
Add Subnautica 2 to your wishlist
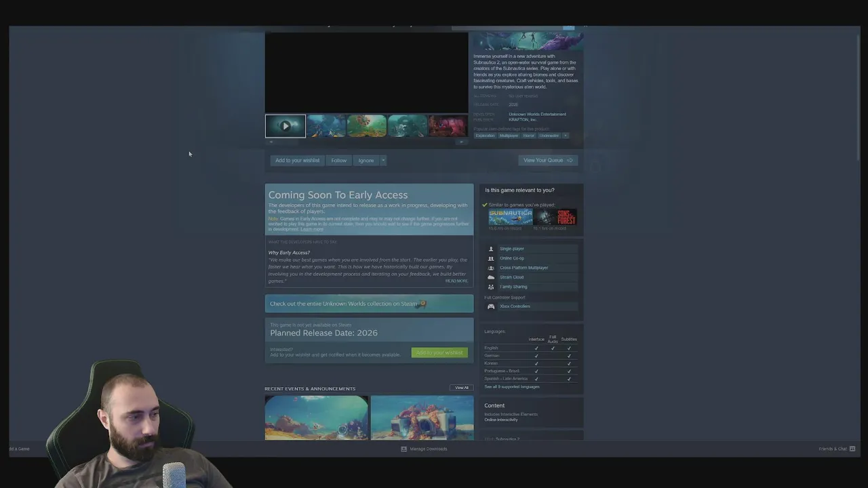pos(297,161)
